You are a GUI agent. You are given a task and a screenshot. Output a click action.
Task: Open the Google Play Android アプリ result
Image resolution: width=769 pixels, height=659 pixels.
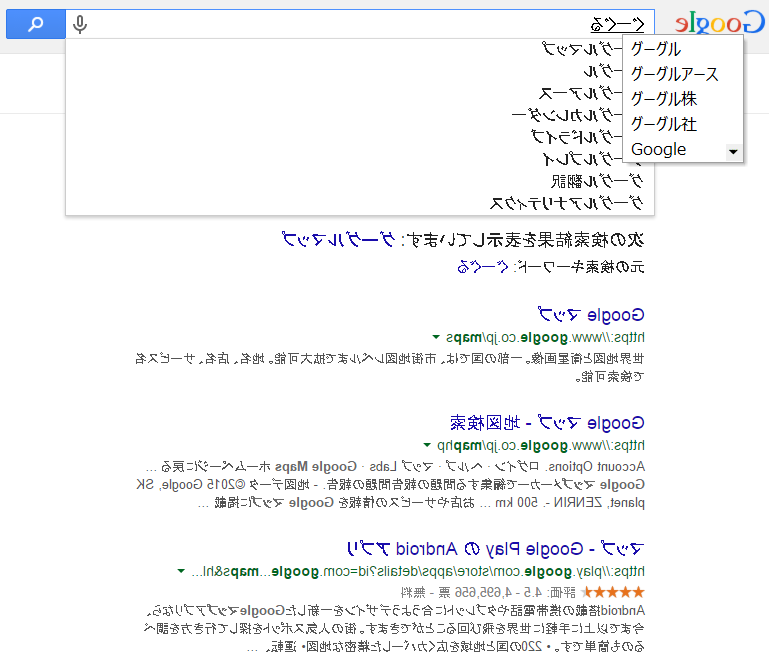coord(495,548)
